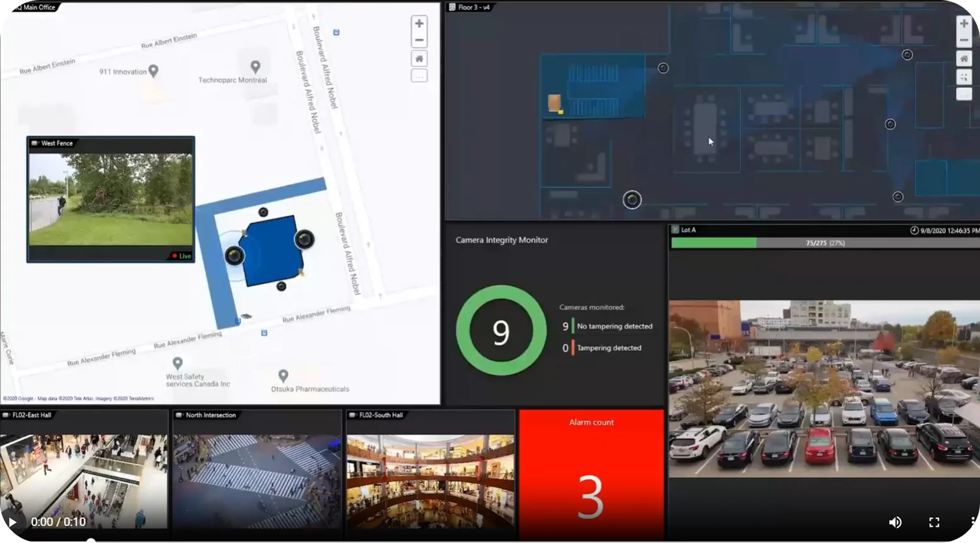Screen dimensions: 980x543
Task: Open the more options (...) on the Floor 3 controls
Action: click(x=964, y=93)
